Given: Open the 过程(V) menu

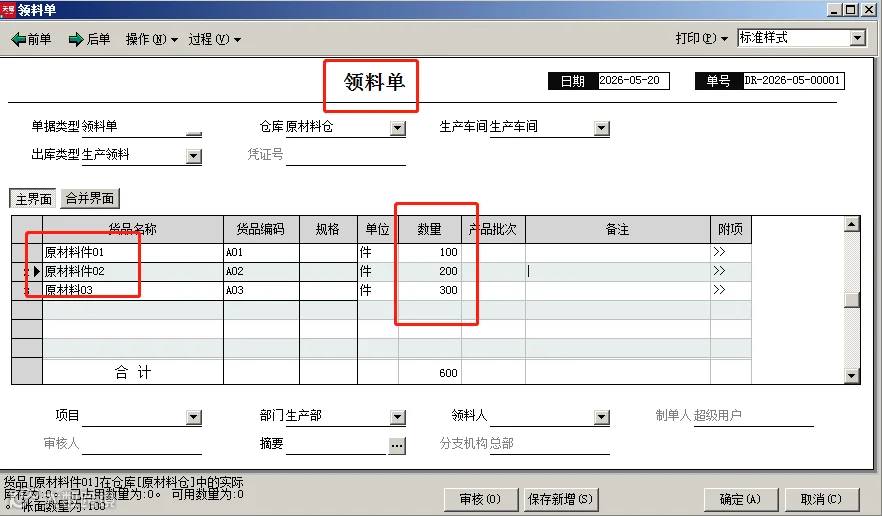Looking at the screenshot, I should click(x=214, y=39).
